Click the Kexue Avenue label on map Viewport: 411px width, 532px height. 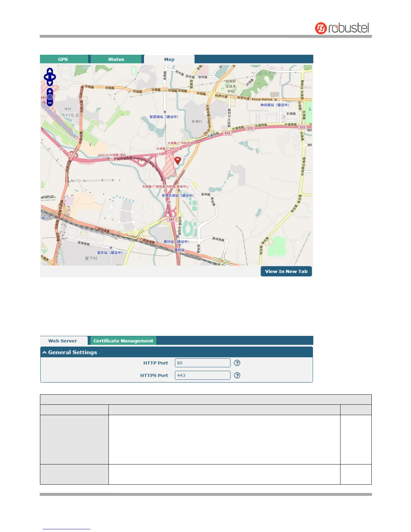tap(262, 99)
